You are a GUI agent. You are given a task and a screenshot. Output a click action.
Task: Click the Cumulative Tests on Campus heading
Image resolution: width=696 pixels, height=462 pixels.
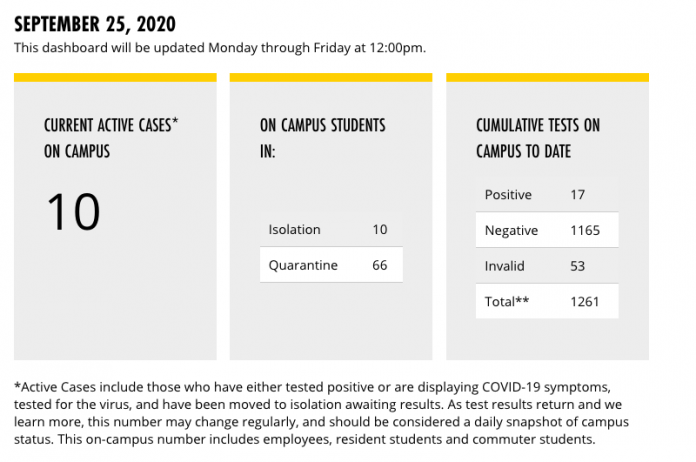[x=538, y=138]
